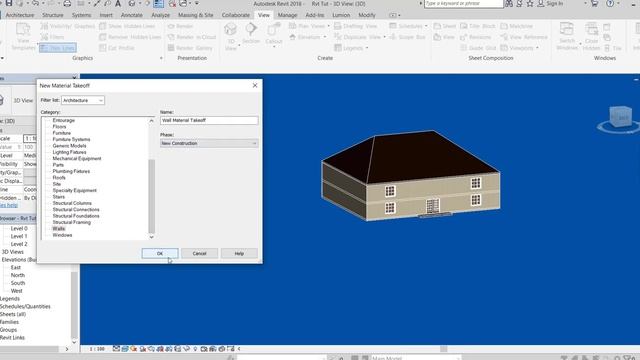The width and height of the screenshot is (640, 360).
Task: Click Render in the Presentation panel
Action: 180,26
